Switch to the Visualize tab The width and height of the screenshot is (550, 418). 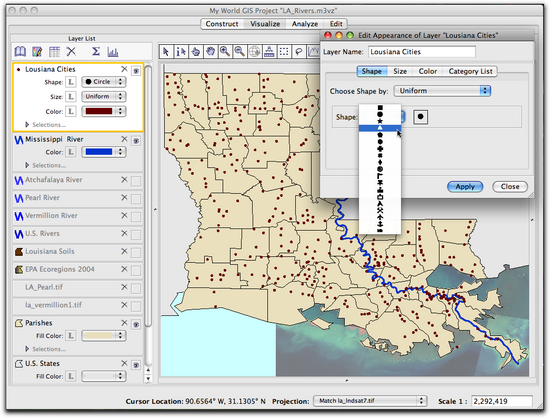coord(265,24)
